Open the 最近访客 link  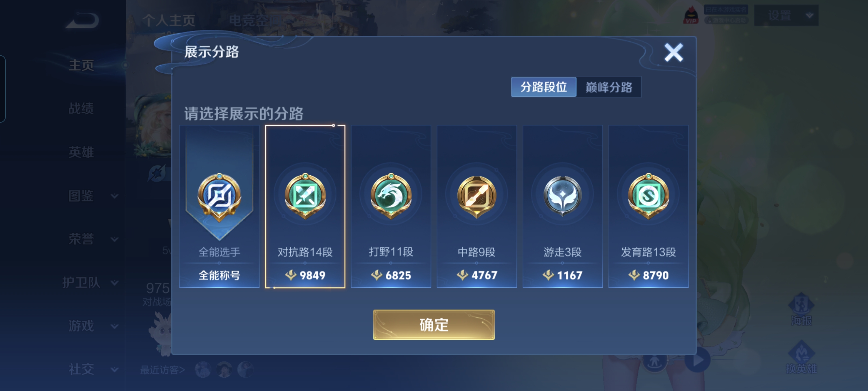(162, 370)
